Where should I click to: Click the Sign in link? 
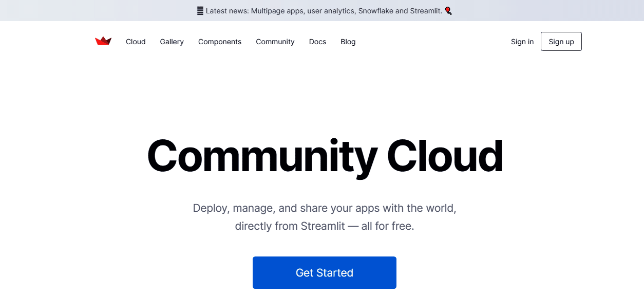click(522, 42)
